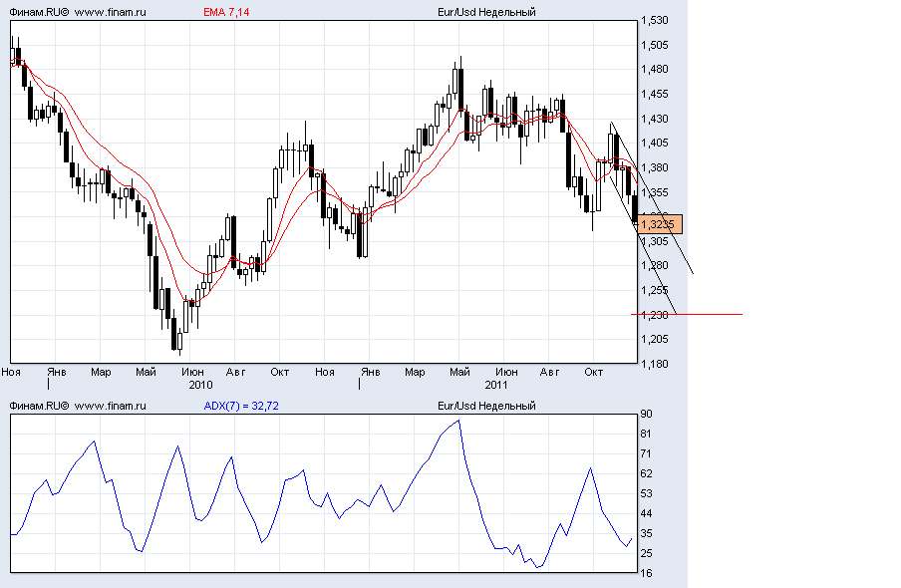Click the 'ADX(7) = 32,72' indicator label
The height and width of the screenshot is (588, 901).
pos(241,406)
